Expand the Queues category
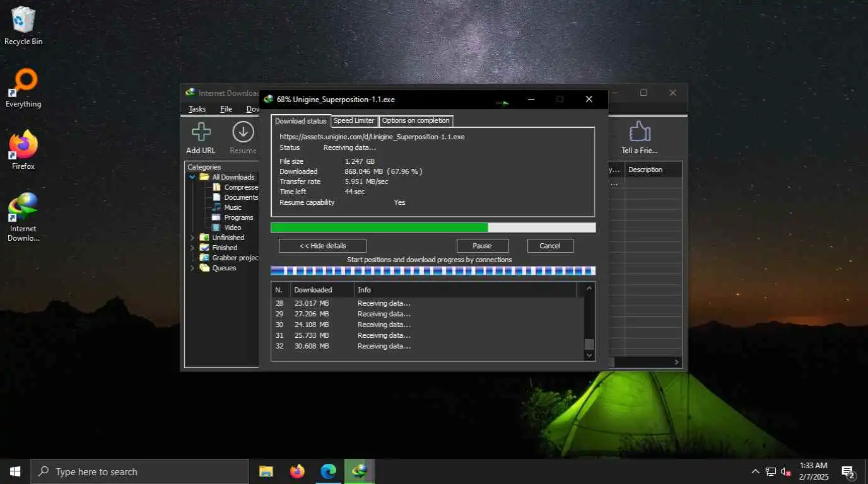 [x=192, y=268]
